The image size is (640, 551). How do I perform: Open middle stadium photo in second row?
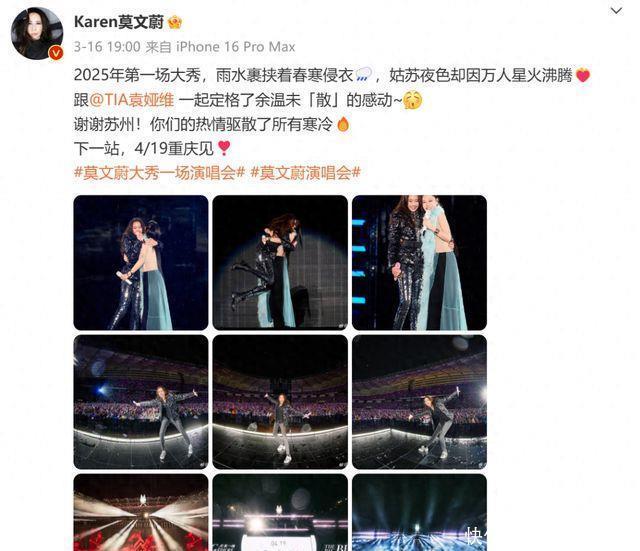point(280,402)
